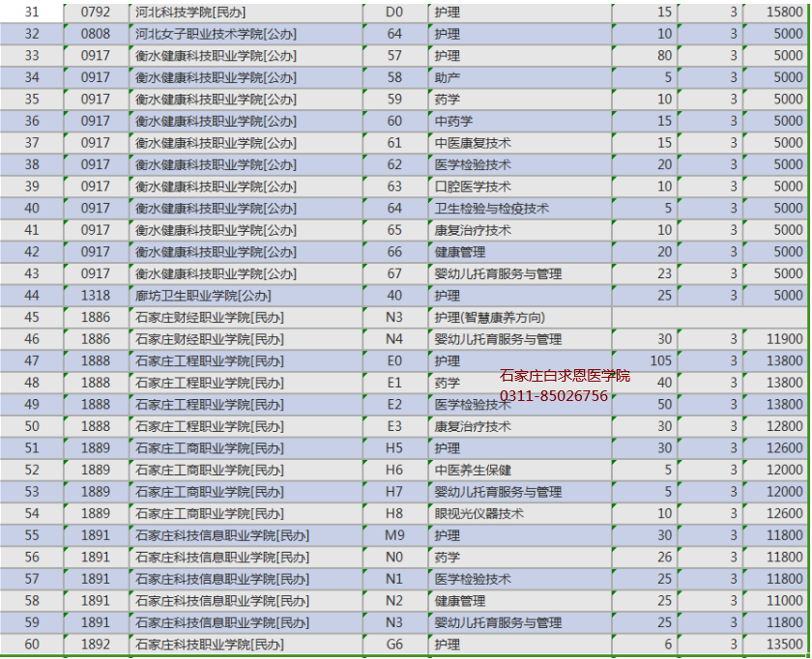Click the major code cell E3
Screen dimensions: 812x659
395,426
